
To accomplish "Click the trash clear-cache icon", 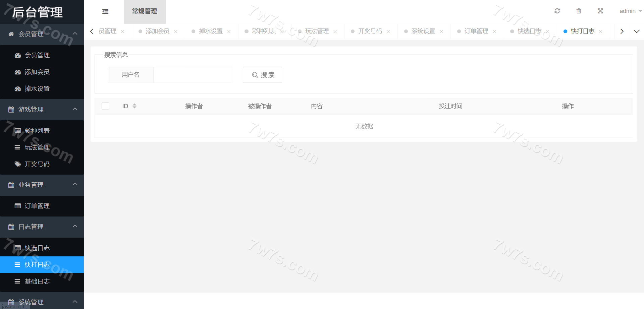I will (579, 11).
